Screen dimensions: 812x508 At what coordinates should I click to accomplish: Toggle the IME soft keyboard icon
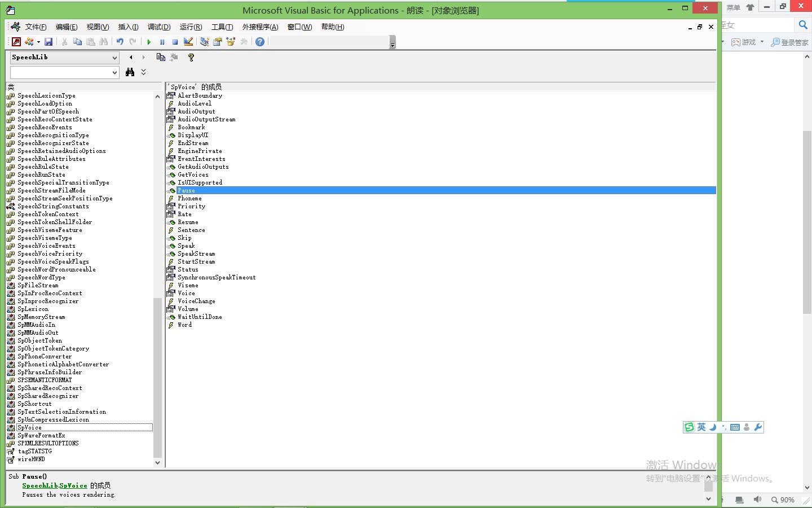(735, 427)
